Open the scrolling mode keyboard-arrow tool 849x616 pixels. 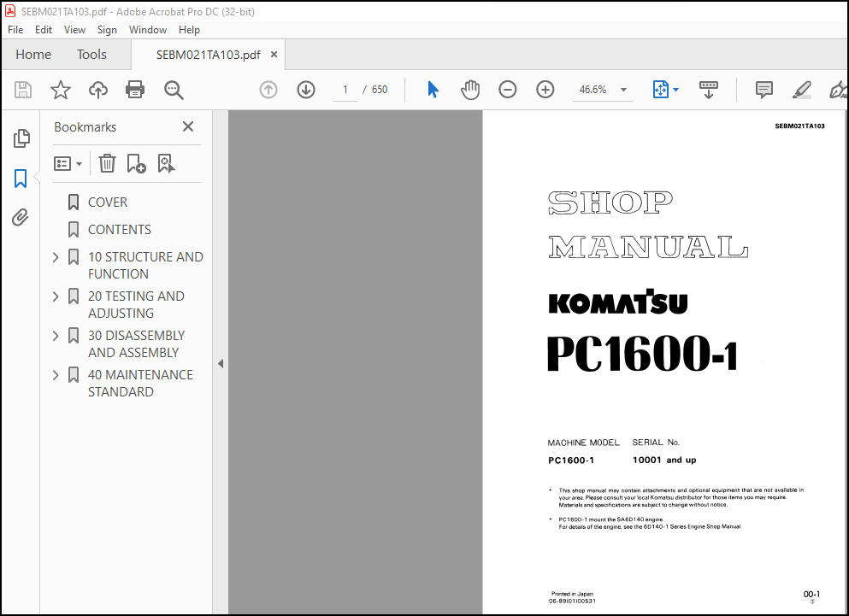pyautogui.click(x=708, y=90)
